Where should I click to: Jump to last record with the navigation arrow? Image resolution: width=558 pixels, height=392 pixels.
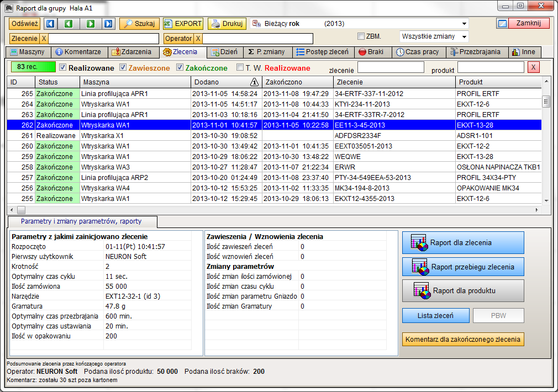click(108, 24)
